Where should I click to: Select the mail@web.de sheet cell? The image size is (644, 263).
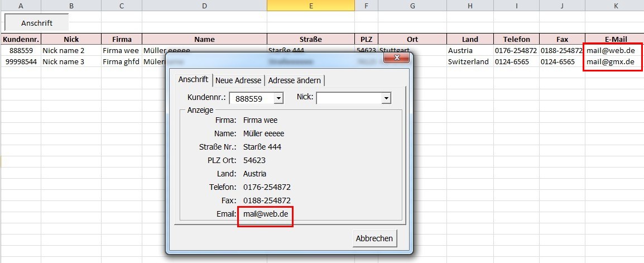614,51
